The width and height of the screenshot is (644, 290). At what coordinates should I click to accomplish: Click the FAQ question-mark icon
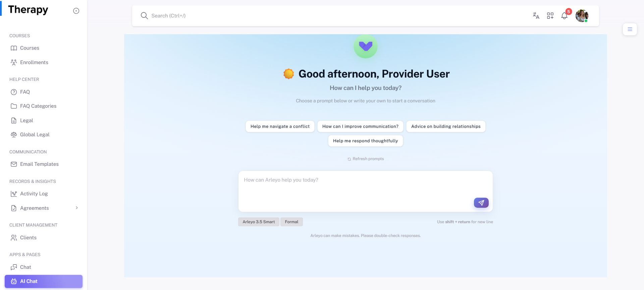point(14,92)
